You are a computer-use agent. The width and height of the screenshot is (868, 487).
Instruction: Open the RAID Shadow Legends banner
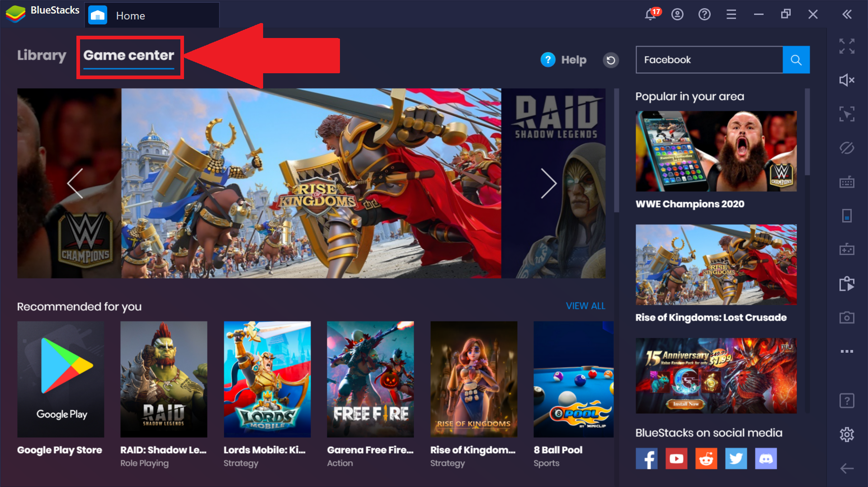click(554, 183)
